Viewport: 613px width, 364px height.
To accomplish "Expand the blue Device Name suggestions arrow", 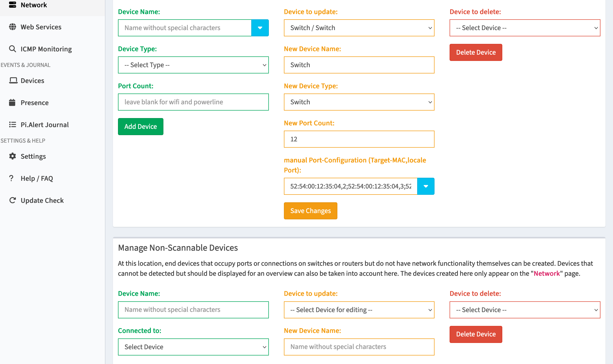I will pyautogui.click(x=260, y=28).
